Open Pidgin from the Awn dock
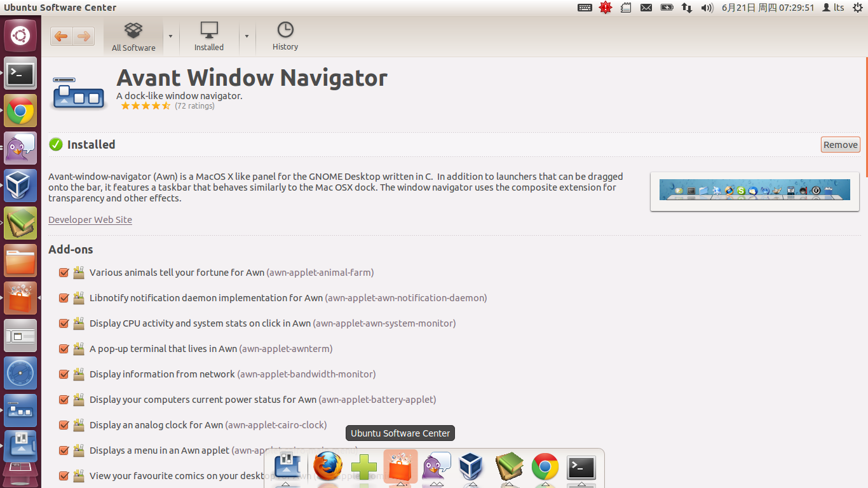 tap(437, 467)
